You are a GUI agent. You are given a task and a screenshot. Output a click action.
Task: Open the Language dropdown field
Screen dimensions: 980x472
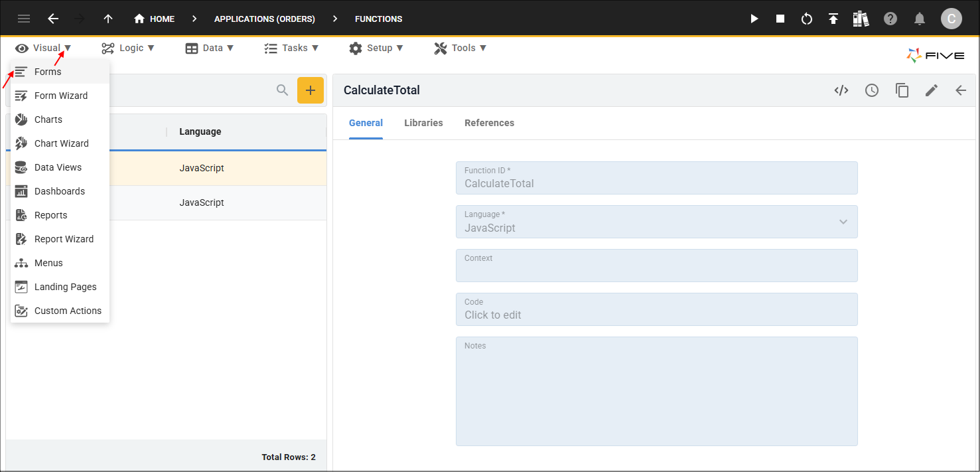pyautogui.click(x=656, y=222)
